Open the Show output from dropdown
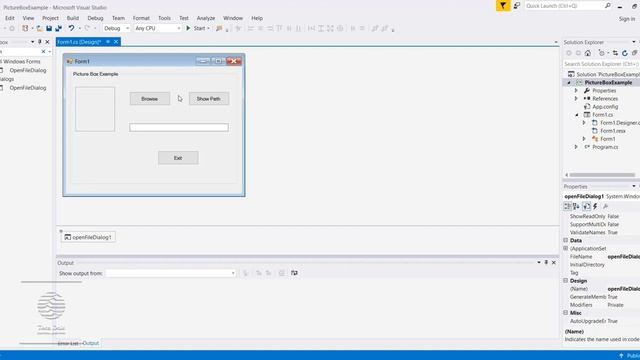The height and width of the screenshot is (360, 640). point(233,273)
